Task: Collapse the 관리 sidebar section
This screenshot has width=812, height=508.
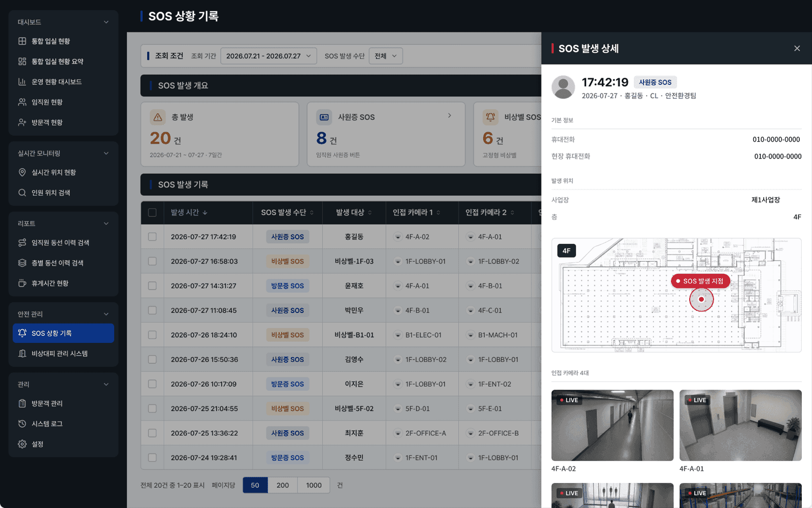Action: 106,385
